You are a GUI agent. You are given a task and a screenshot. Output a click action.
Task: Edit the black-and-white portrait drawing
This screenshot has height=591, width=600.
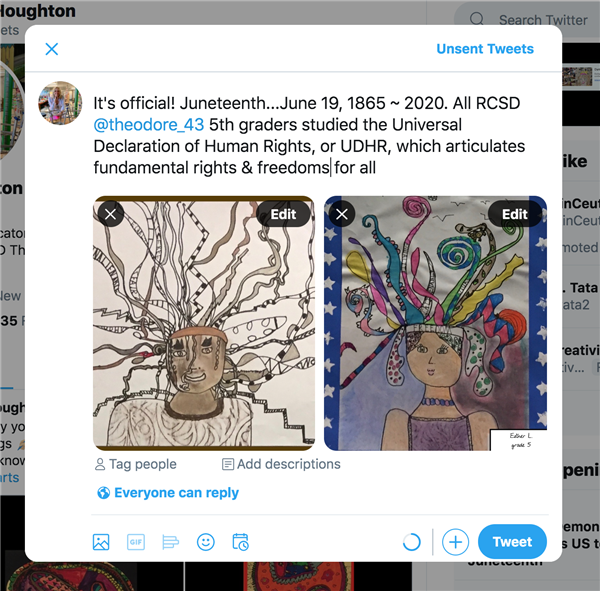[283, 214]
